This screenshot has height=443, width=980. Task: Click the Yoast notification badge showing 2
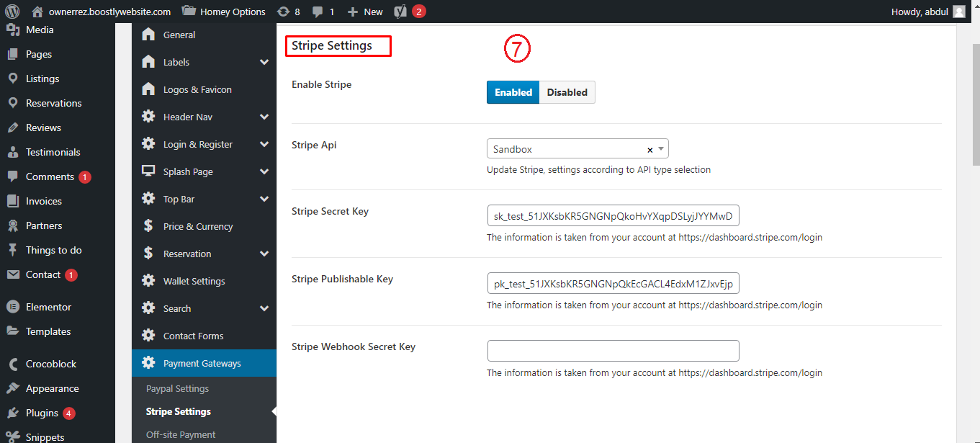419,12
